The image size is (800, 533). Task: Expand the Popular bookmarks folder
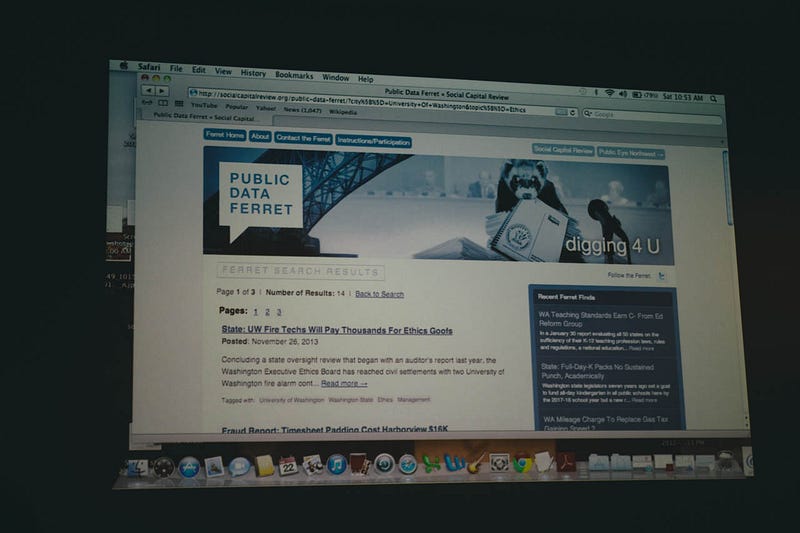coord(237,107)
